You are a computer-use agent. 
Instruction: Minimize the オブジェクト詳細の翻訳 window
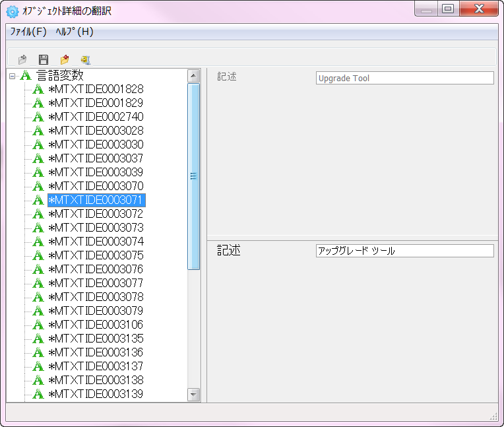pos(426,9)
